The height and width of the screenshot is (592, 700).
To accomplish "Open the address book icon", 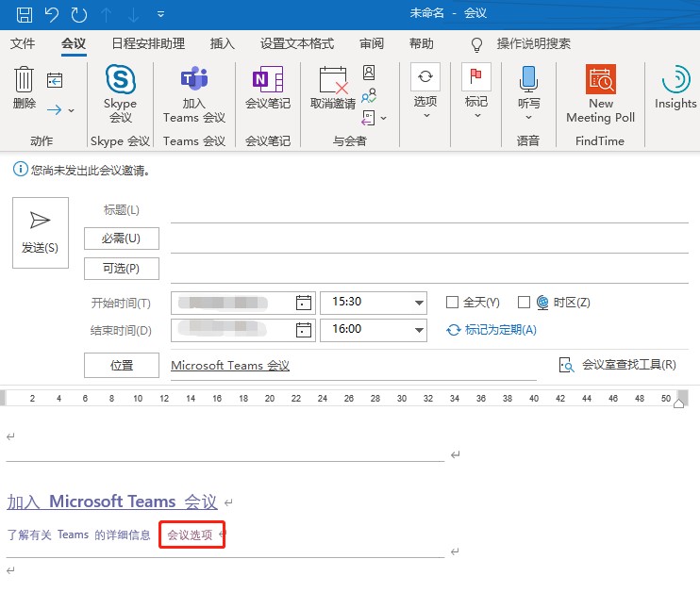I will 369,73.
